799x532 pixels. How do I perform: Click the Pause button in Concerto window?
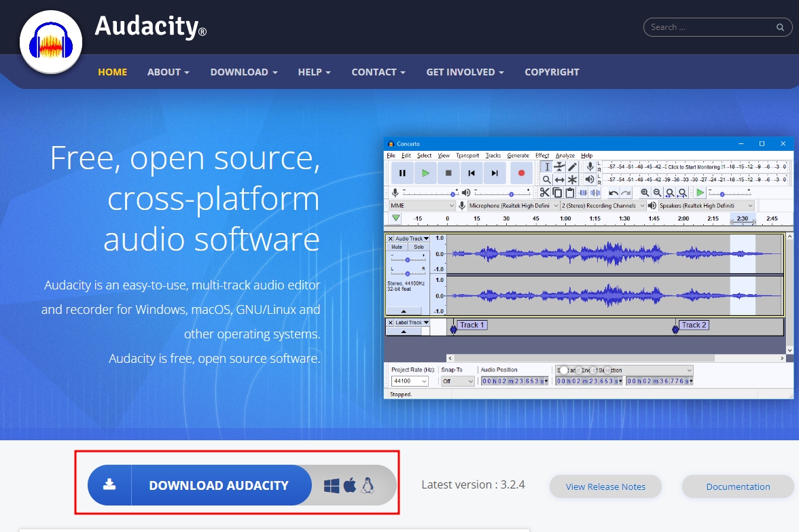[x=402, y=173]
